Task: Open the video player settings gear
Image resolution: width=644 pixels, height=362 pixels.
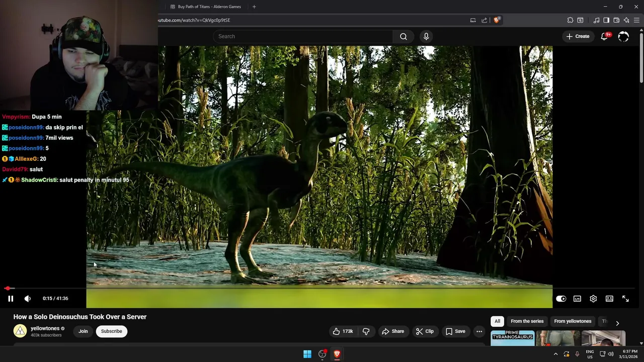Action: 593,299
